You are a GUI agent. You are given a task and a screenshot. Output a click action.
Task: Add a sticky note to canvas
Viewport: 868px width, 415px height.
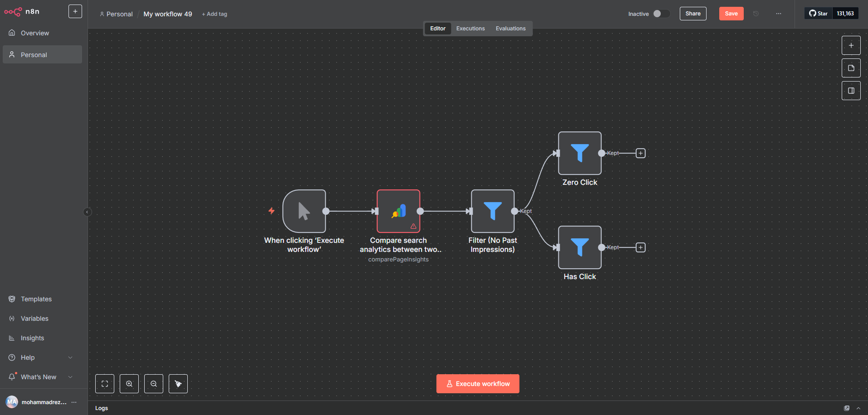[x=851, y=68]
